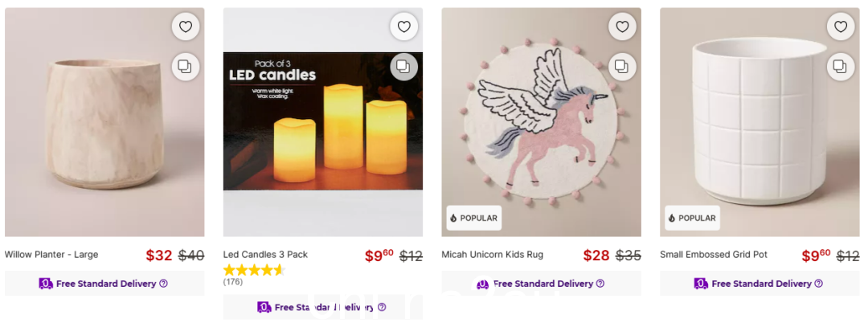View the 176 reviews count for Led Candles
The height and width of the screenshot is (323, 868).
232,282
